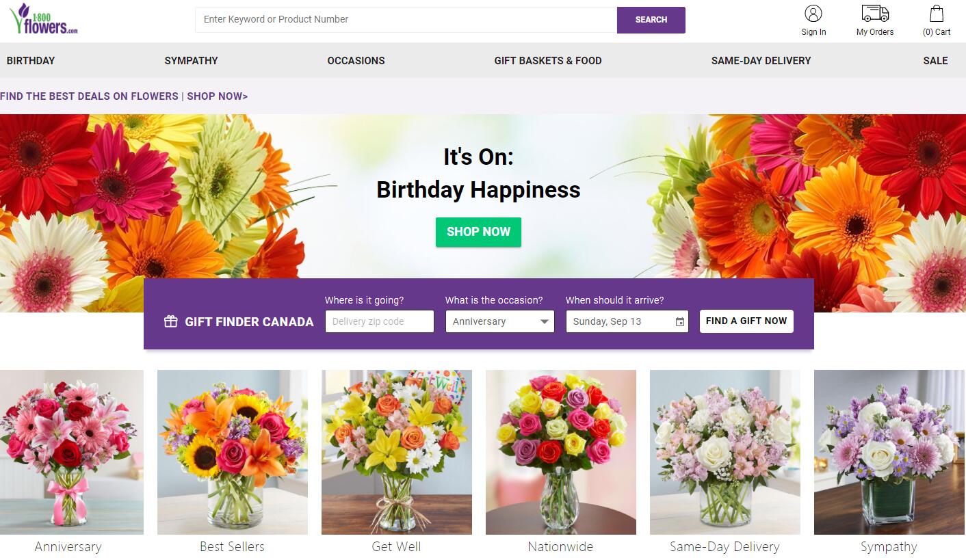Follow the best deals Shop Now link
The image size is (966, 560).
[218, 96]
